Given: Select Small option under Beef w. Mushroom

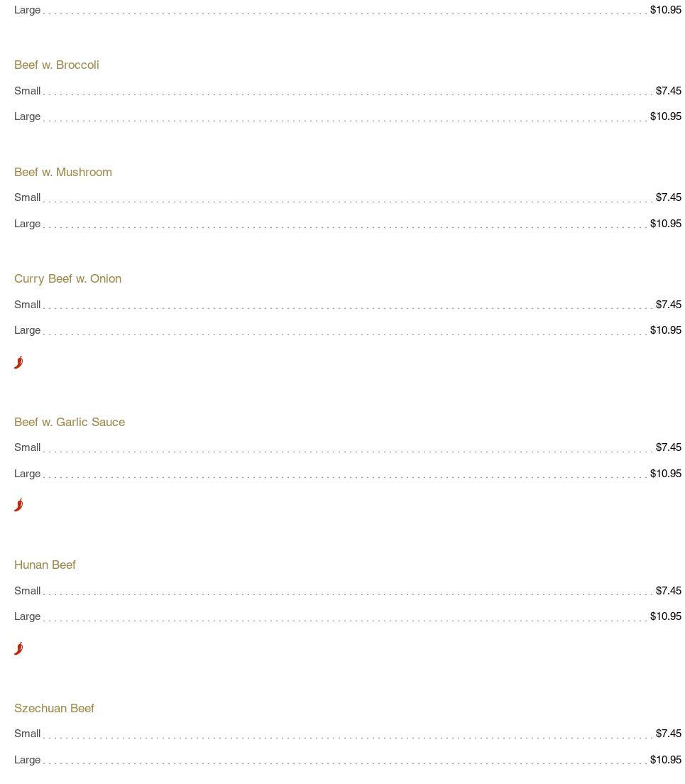Looking at the screenshot, I should pyautogui.click(x=28, y=197).
